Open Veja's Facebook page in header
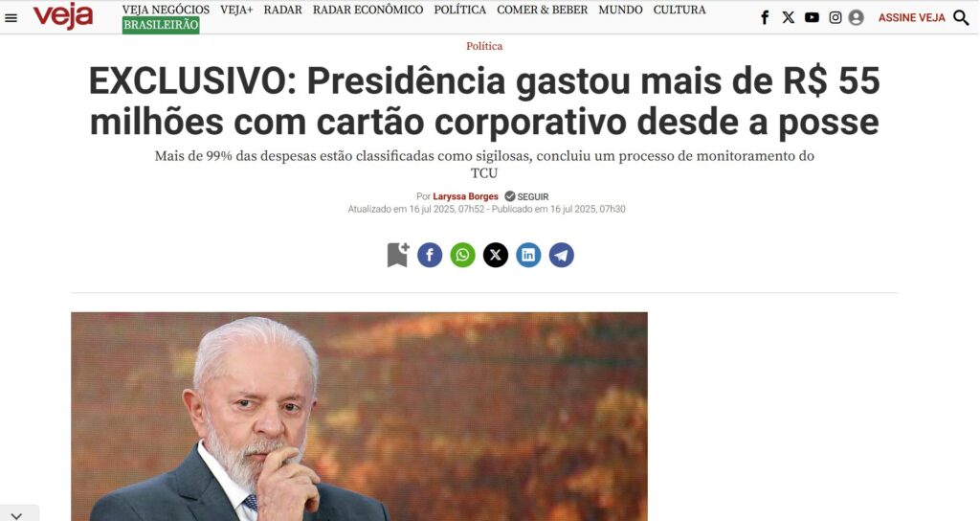 click(x=765, y=17)
